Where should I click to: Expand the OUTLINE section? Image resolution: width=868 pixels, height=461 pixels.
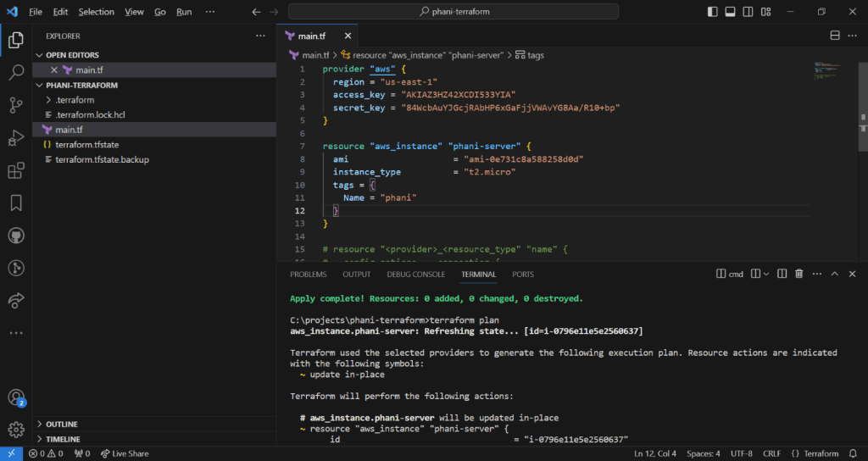pos(62,424)
